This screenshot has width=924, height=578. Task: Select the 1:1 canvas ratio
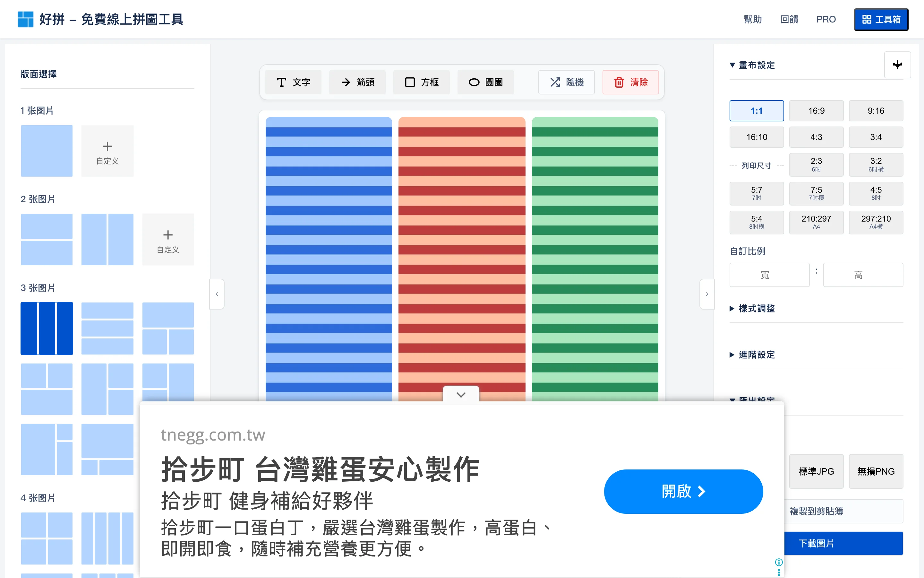coord(757,111)
